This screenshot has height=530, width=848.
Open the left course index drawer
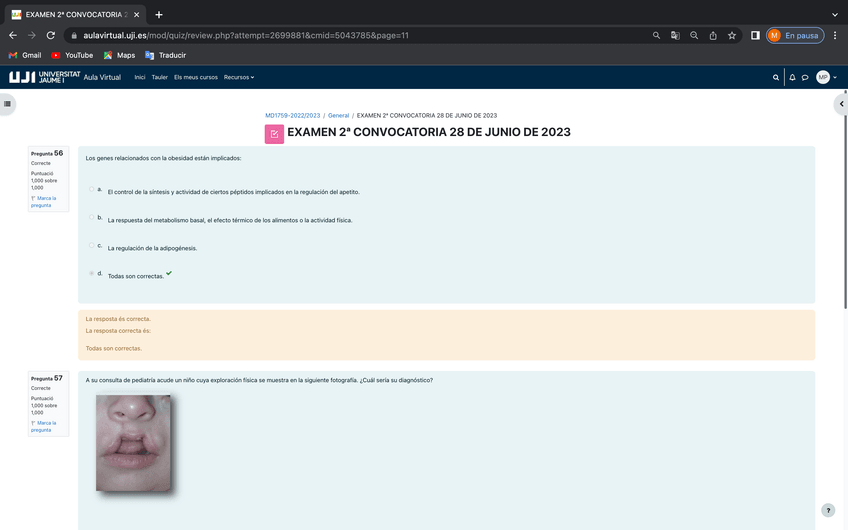(x=8, y=104)
